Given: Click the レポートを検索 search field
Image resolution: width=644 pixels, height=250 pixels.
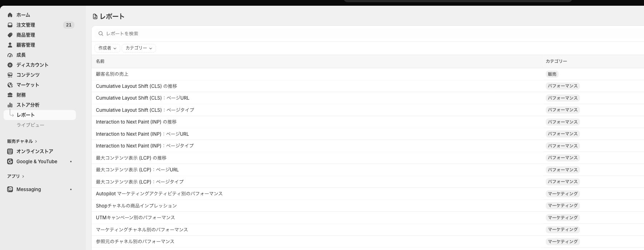Looking at the screenshot, I should click(x=369, y=34).
